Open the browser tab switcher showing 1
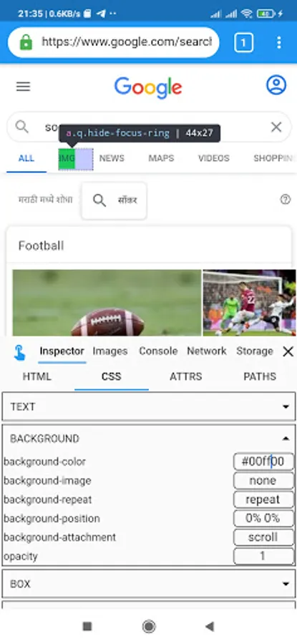This screenshot has width=297, height=644. pos(243,42)
